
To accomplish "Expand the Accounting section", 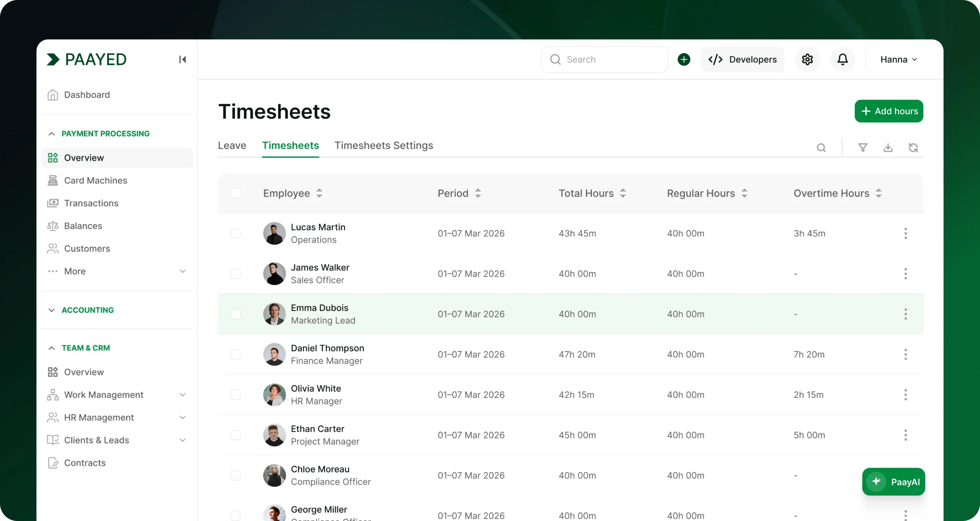I will pos(52,310).
